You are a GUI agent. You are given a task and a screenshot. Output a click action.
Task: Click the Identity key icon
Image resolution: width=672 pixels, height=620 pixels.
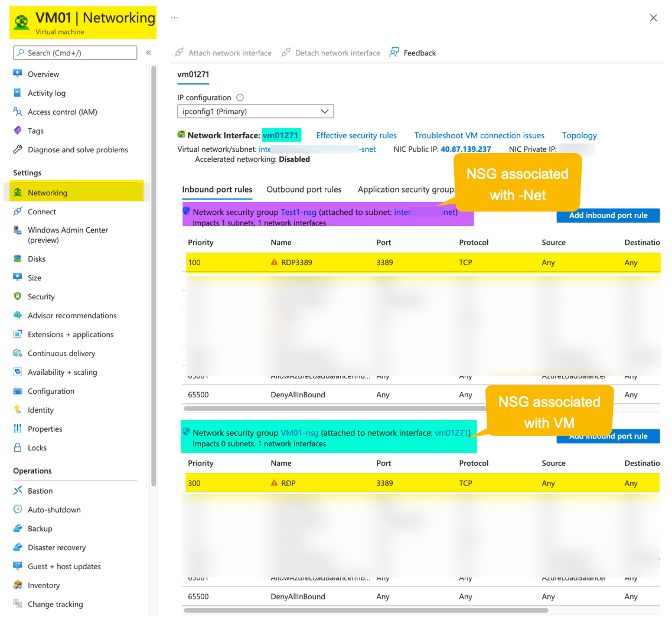[18, 410]
